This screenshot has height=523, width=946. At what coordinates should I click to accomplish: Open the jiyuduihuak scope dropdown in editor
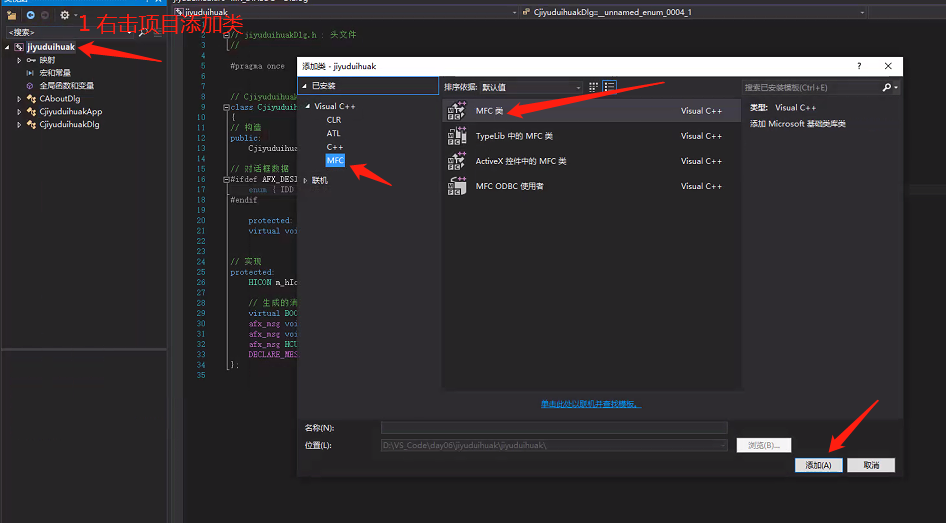tap(514, 12)
